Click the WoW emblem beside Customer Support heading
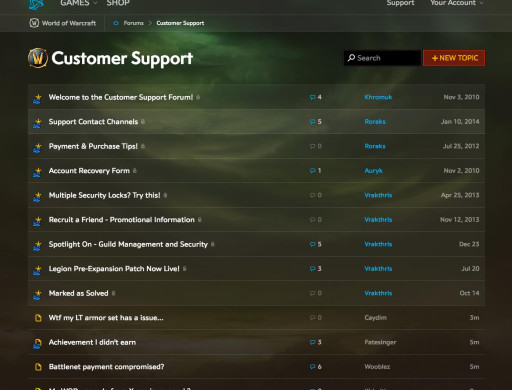Screen dimensions: 512x390 (38, 58)
